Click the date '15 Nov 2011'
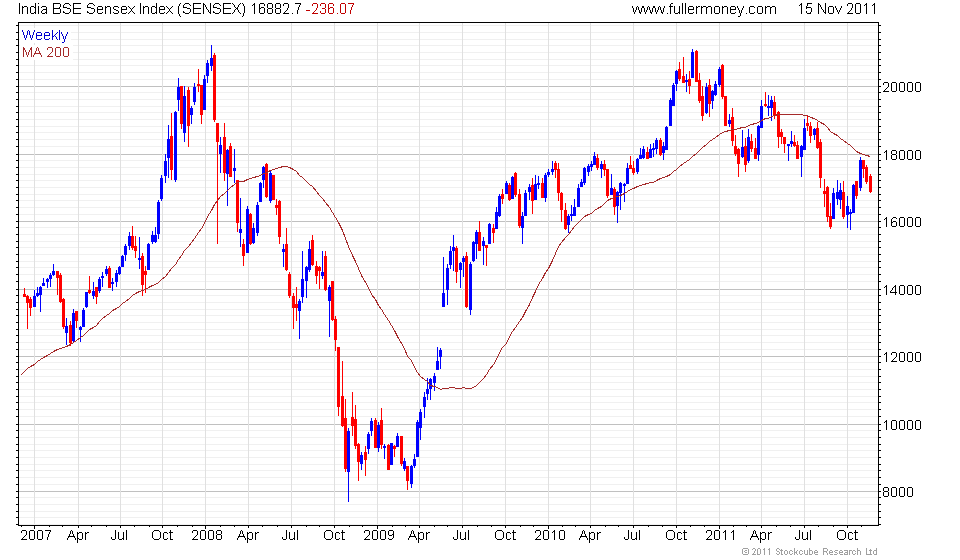 pyautogui.click(x=837, y=9)
